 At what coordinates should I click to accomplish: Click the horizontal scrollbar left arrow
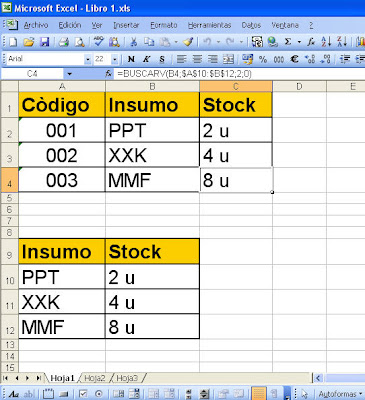click(x=318, y=378)
